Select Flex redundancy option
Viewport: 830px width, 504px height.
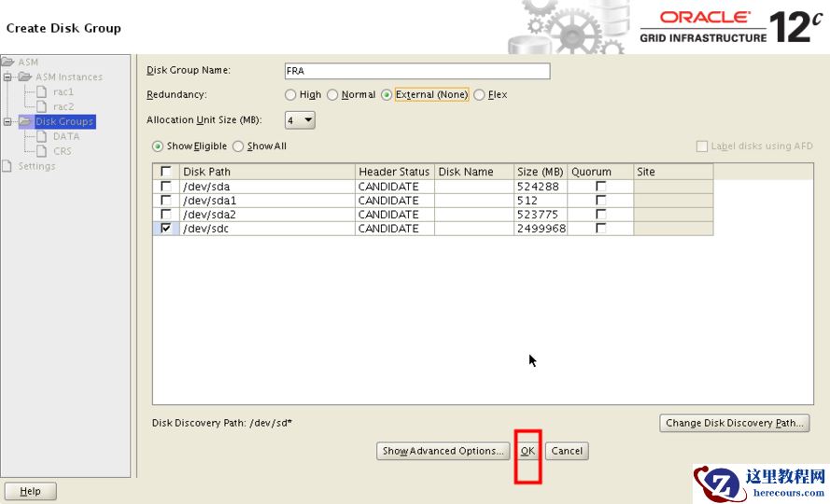point(479,95)
